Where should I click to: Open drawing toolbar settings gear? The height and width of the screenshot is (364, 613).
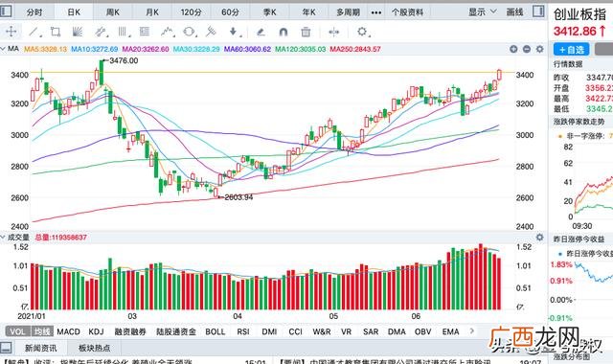[x=362, y=32]
